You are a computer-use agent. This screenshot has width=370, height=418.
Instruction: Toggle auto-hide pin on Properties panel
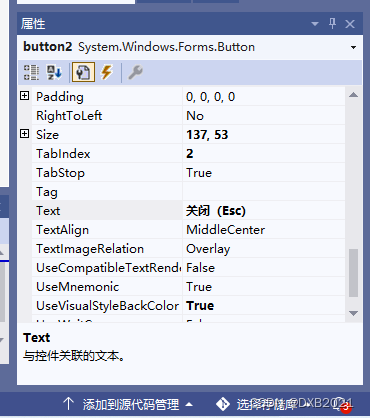[332, 24]
